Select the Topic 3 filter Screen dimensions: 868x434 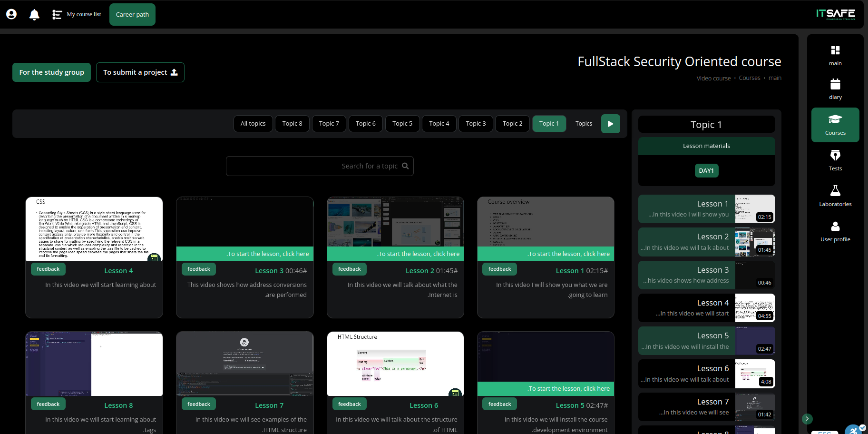pos(475,123)
